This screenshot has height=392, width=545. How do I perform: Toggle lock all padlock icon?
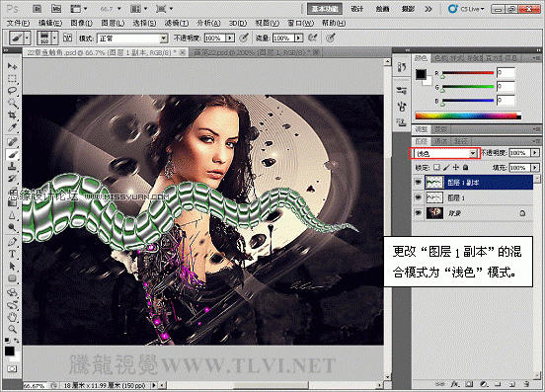pyautogui.click(x=465, y=168)
